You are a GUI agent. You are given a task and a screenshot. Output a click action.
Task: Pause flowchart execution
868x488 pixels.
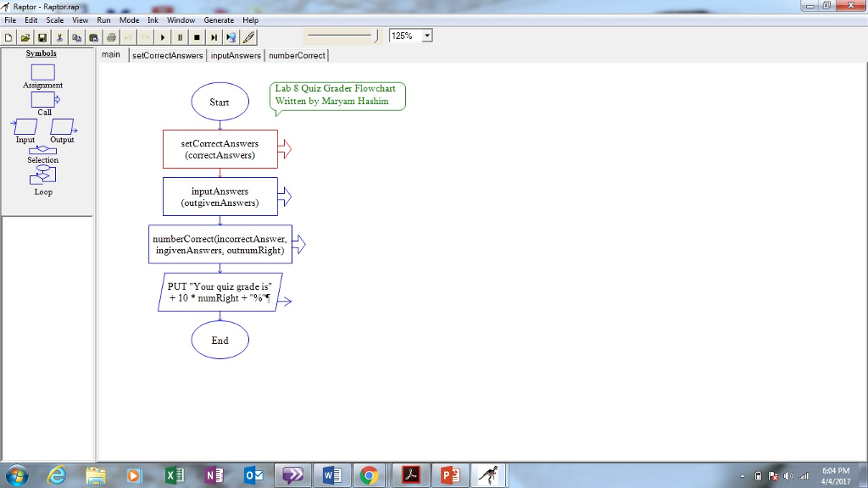point(180,36)
